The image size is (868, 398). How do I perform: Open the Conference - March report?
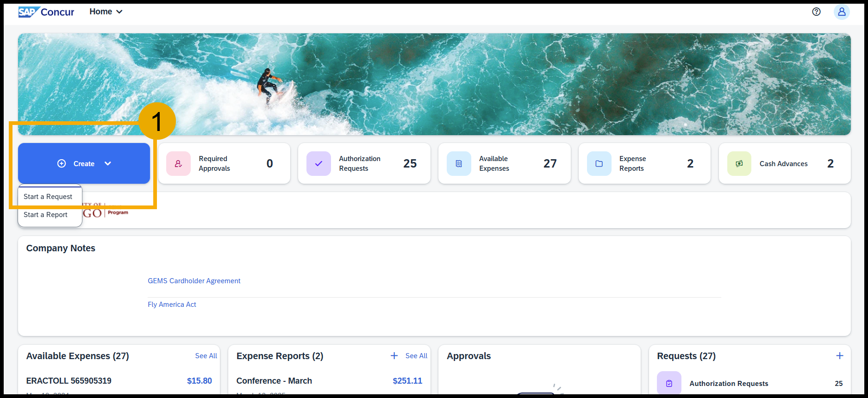click(x=274, y=381)
